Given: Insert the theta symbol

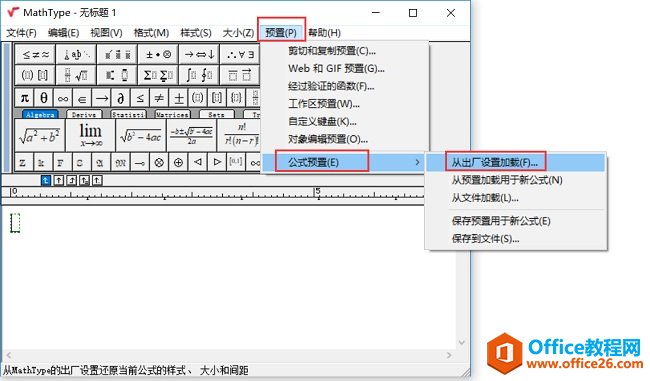Looking at the screenshot, I should click(x=44, y=98).
